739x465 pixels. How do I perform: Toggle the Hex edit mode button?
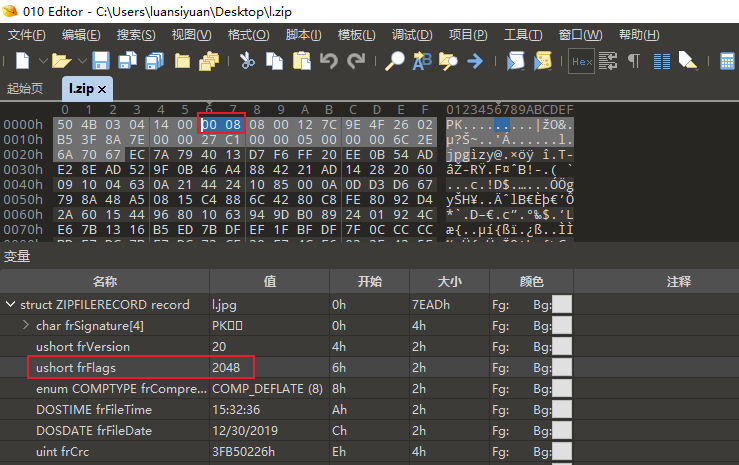pyautogui.click(x=581, y=61)
